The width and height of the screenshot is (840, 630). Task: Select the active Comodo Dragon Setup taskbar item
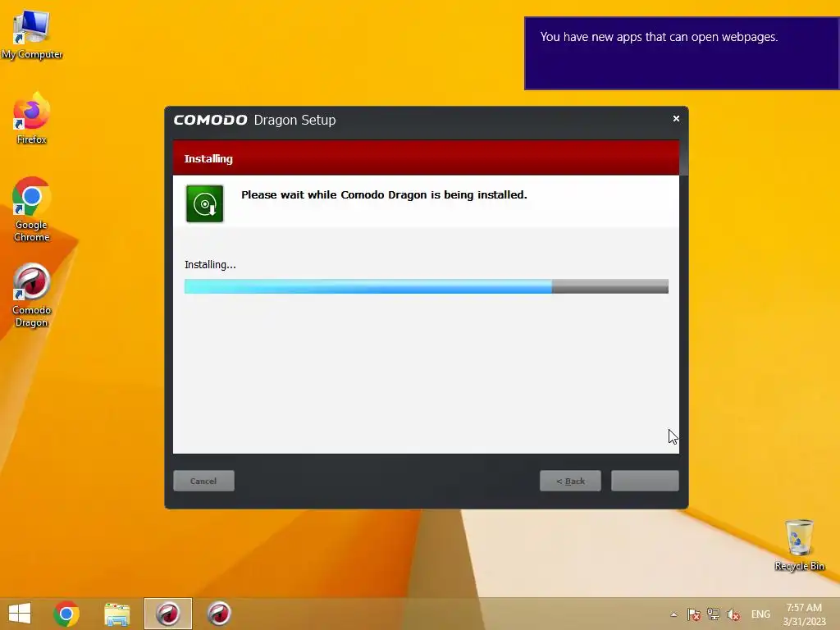(x=167, y=614)
